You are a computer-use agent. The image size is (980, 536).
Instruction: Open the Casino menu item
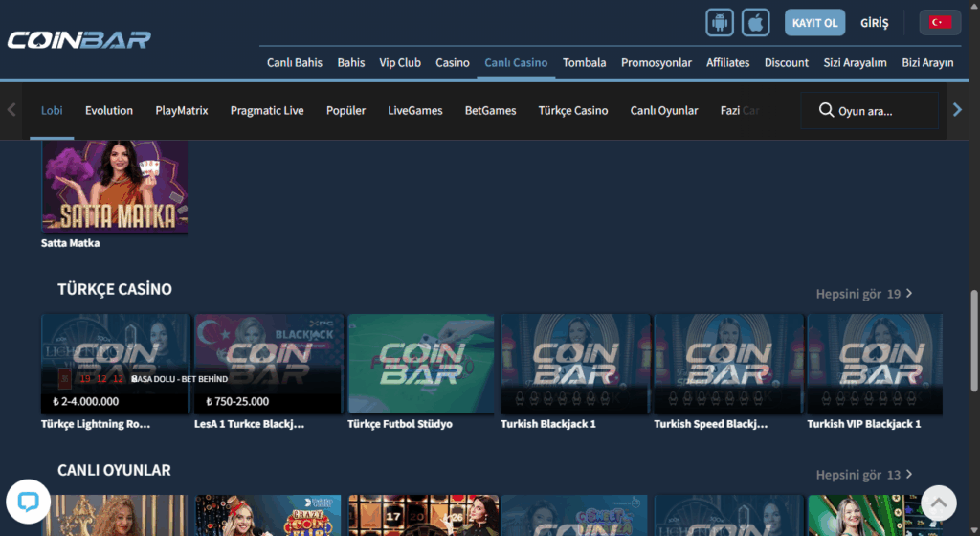[453, 62]
